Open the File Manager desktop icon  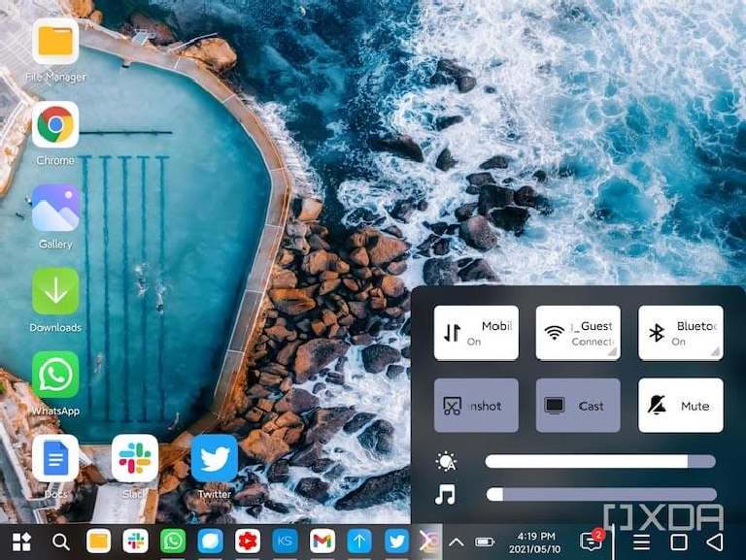[55, 42]
